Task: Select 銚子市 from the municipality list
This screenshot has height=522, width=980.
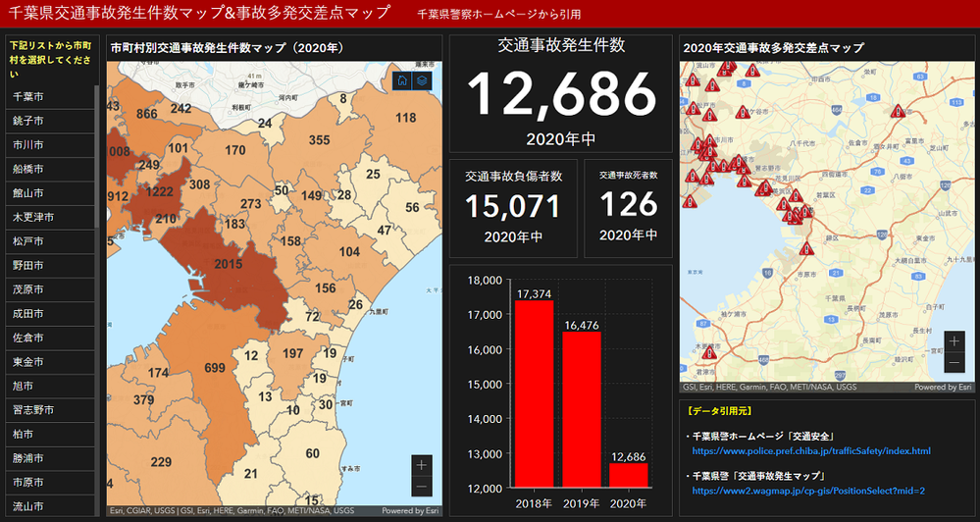Action: pos(50,121)
